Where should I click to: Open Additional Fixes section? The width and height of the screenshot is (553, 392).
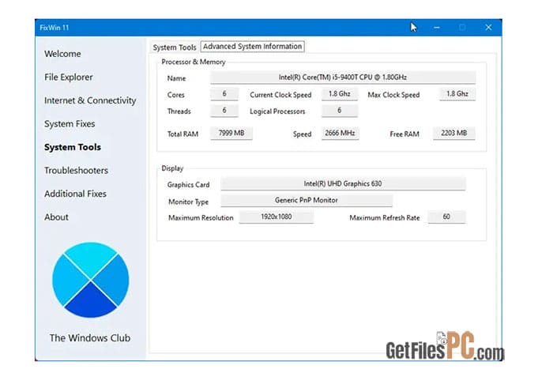click(75, 194)
